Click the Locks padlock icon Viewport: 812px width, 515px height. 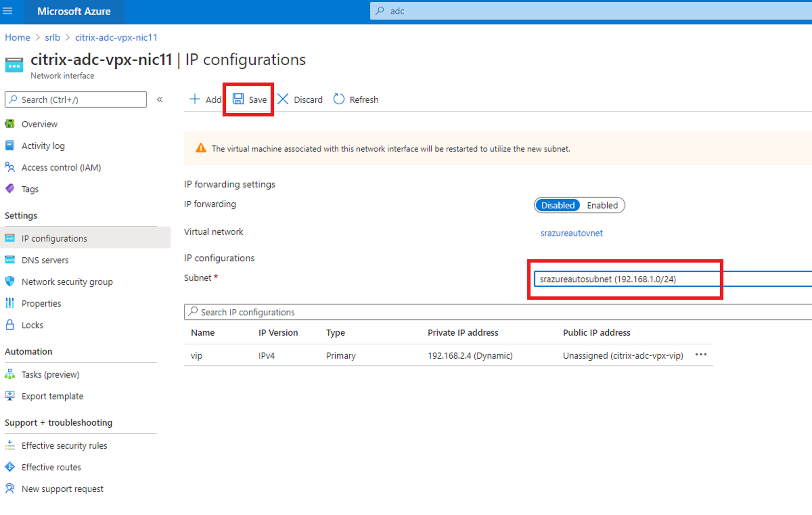point(10,324)
